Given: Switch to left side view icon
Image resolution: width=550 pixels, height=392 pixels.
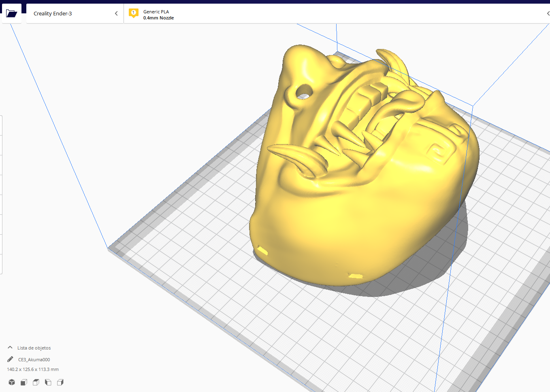Looking at the screenshot, I should tap(48, 382).
